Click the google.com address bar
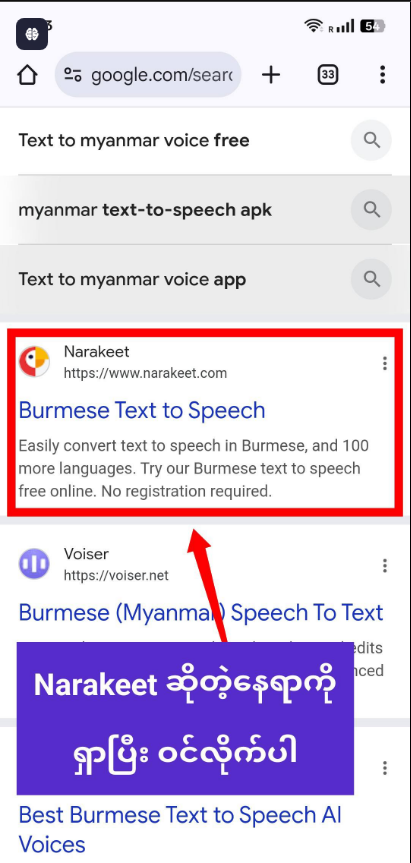Screen dimensions: 411x863 (147, 75)
